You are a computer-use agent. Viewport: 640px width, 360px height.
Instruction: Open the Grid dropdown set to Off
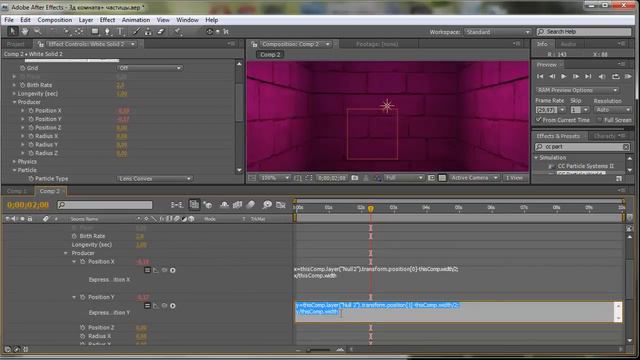(150, 68)
